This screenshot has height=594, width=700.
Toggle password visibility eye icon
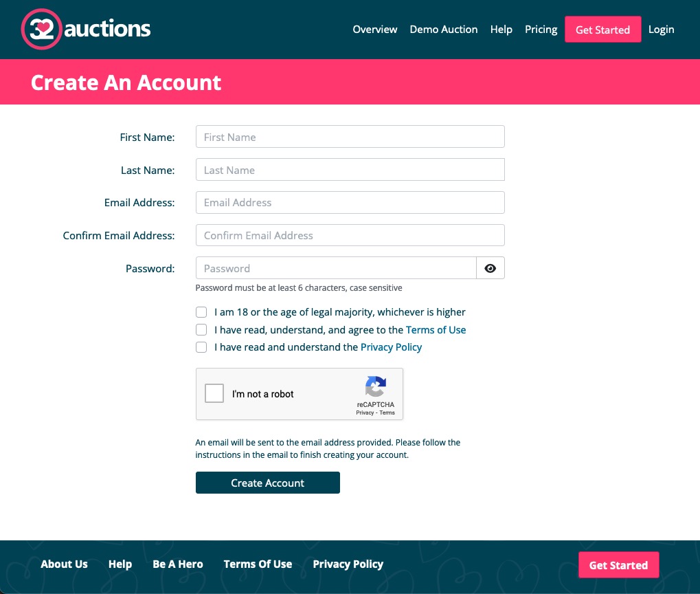point(490,268)
